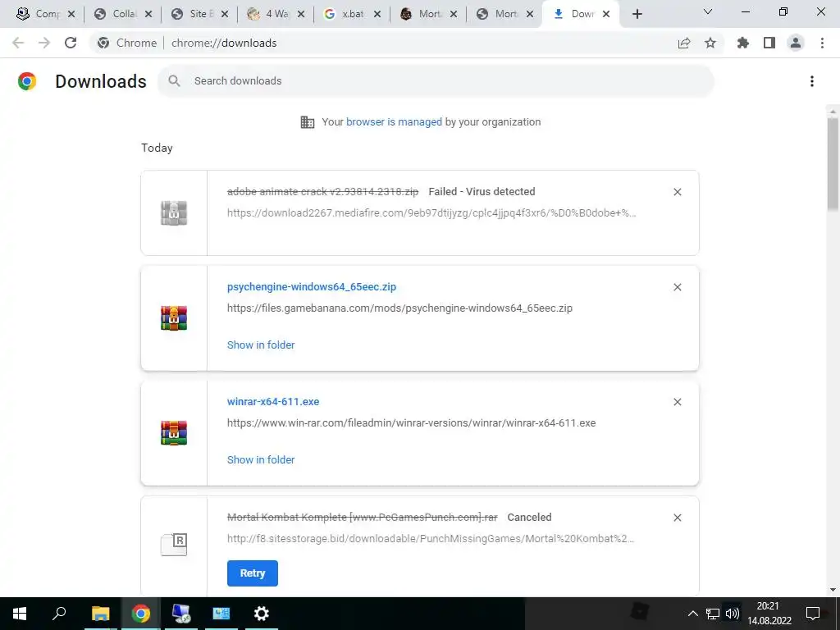840x630 pixels.
Task: Open the Settings gear on the taskbar
Action: [x=262, y=614]
